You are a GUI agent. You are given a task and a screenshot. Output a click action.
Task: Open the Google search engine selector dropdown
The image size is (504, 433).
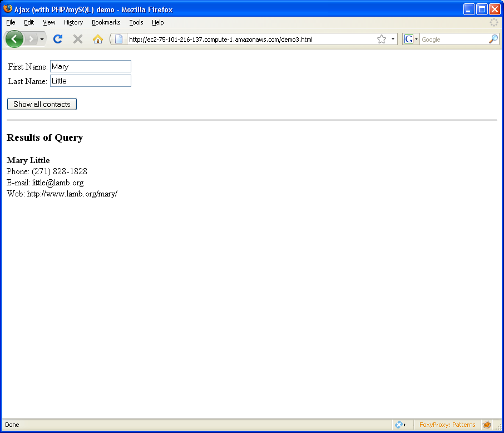coord(411,40)
